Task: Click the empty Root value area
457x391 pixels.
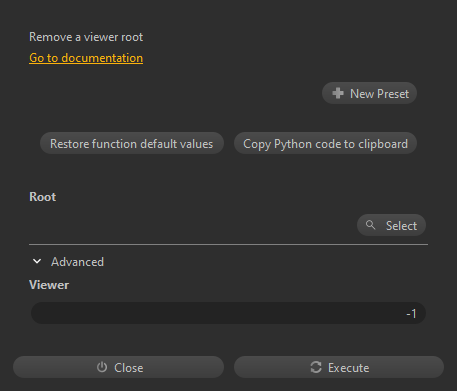Action: pyautogui.click(x=192, y=225)
